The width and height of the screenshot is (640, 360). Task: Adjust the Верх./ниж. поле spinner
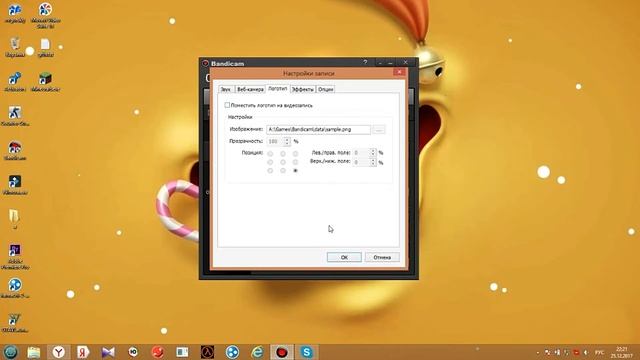373,162
